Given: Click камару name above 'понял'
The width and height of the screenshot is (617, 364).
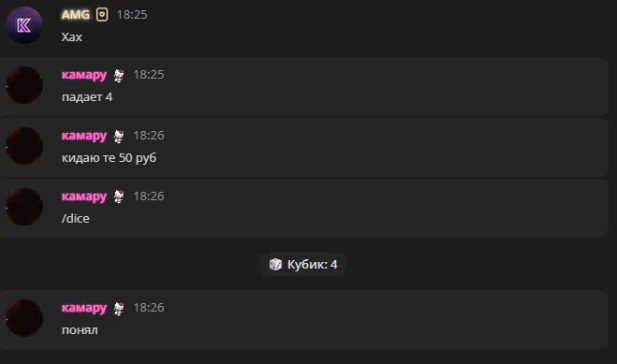Looking at the screenshot, I should [84, 308].
